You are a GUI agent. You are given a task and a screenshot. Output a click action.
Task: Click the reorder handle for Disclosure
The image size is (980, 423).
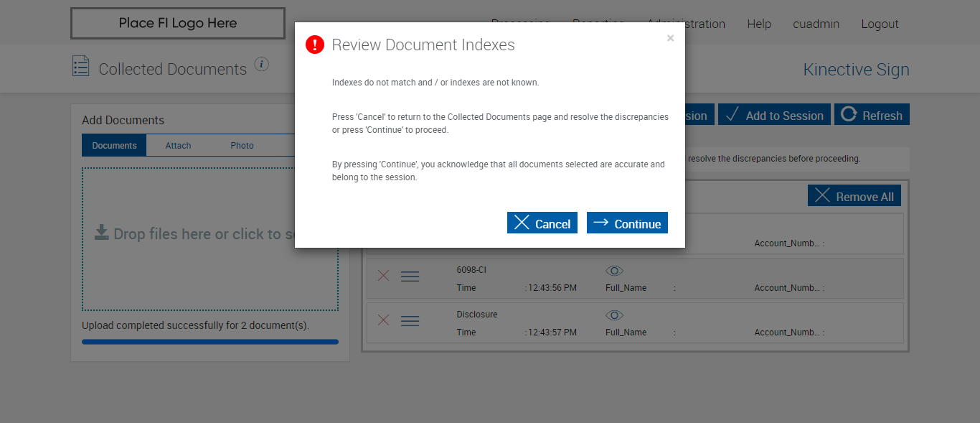tap(410, 321)
